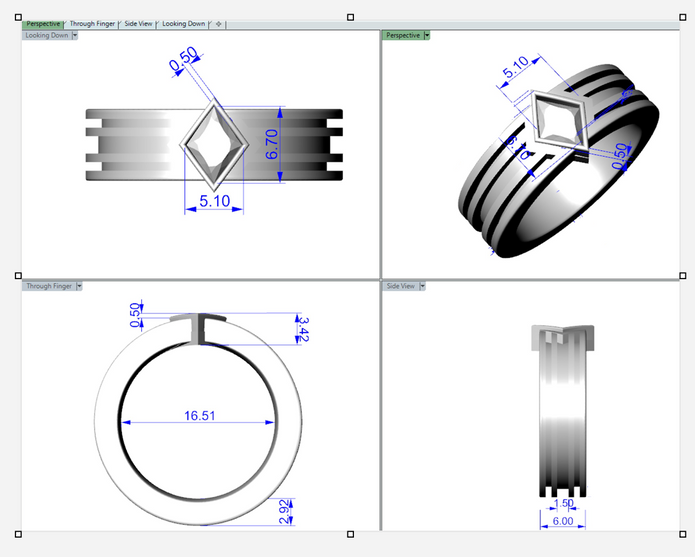Open Side View viewport menu arrow
This screenshot has height=557, width=695.
422,286
